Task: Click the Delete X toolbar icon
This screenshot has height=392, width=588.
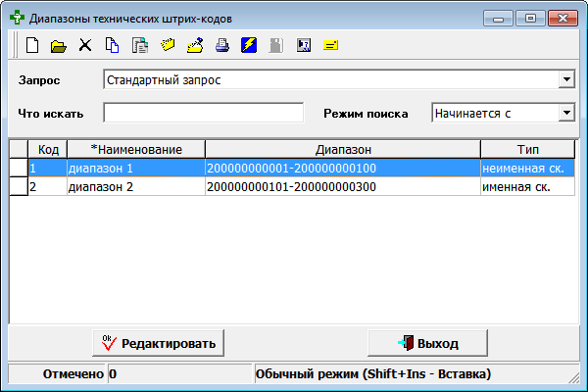Action: tap(85, 45)
